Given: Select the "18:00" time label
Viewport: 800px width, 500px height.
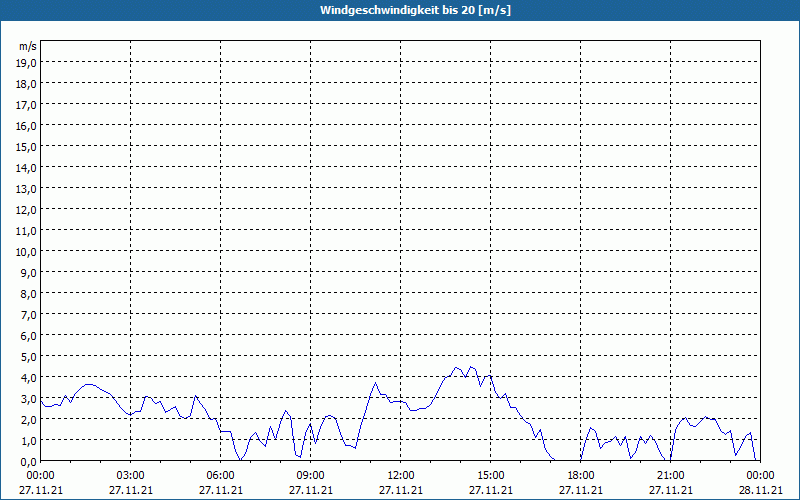Looking at the screenshot, I should (x=581, y=476).
